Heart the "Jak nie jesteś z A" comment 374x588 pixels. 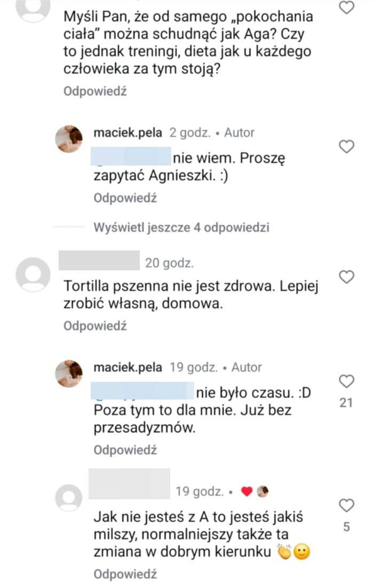tap(347, 505)
